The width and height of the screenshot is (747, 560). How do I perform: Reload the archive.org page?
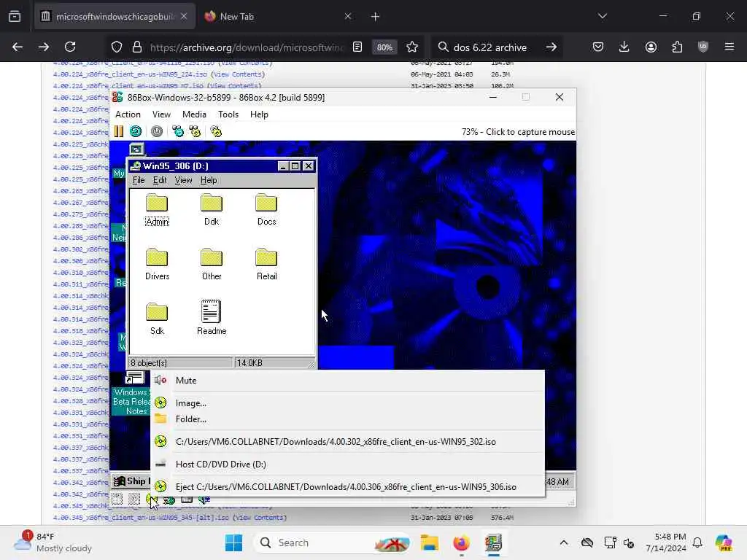pyautogui.click(x=70, y=47)
